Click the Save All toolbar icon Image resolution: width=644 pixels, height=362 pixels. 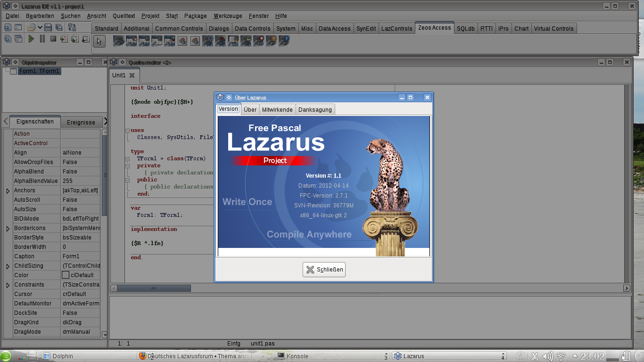(59, 28)
